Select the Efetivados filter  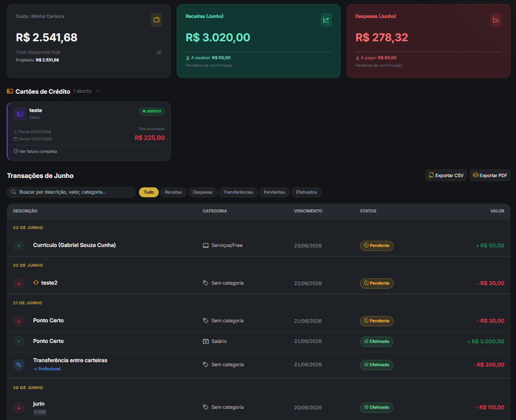[x=306, y=192]
